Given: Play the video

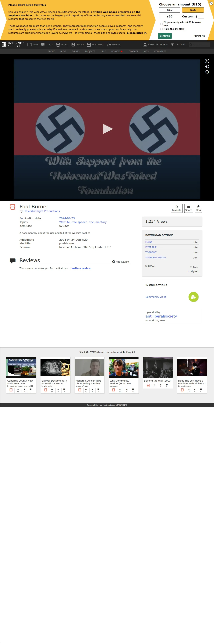Looking at the screenshot, I should 108,129.
